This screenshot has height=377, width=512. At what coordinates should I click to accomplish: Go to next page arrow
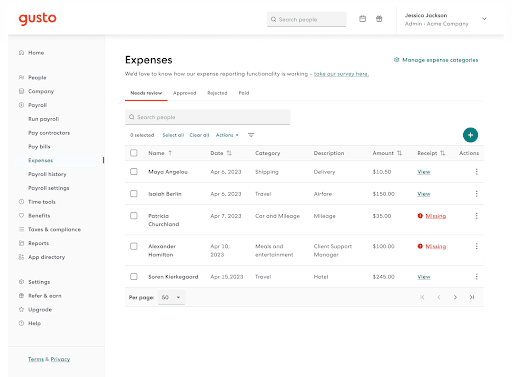tap(455, 297)
